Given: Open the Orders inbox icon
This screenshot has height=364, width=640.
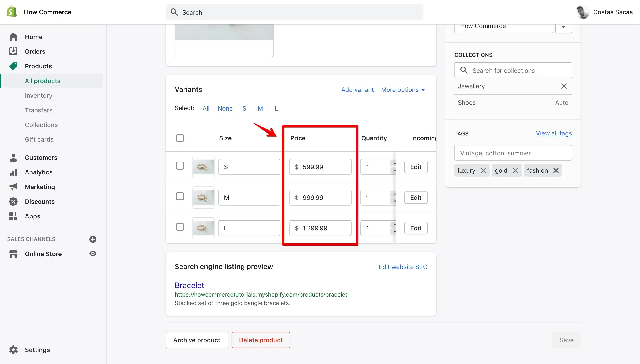Looking at the screenshot, I should click(13, 51).
